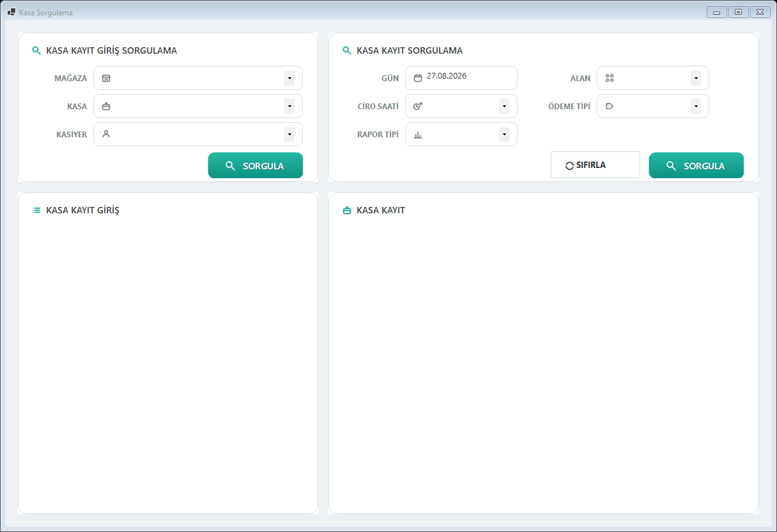
Task: Click the Kasa Sorgulama window title icon
Action: (12, 12)
